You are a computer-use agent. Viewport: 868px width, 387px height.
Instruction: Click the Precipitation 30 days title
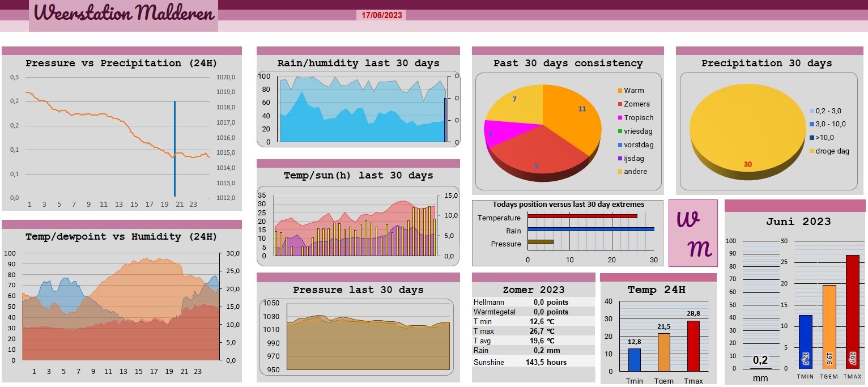tap(767, 63)
